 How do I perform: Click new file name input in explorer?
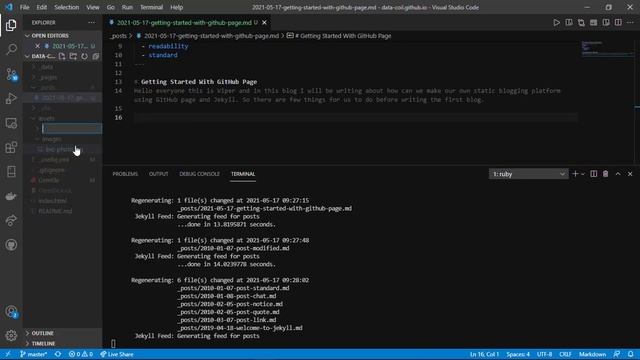coord(72,129)
